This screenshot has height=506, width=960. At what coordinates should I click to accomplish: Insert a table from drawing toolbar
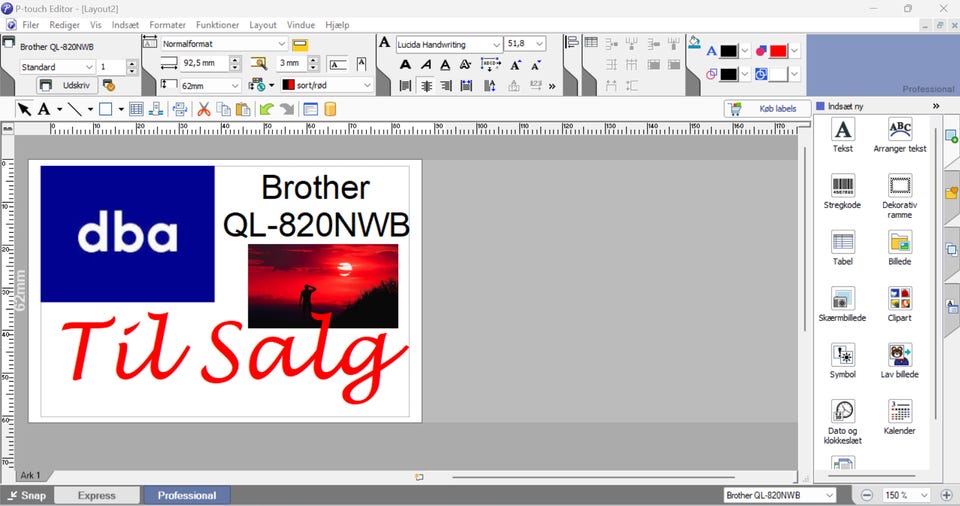click(x=136, y=109)
